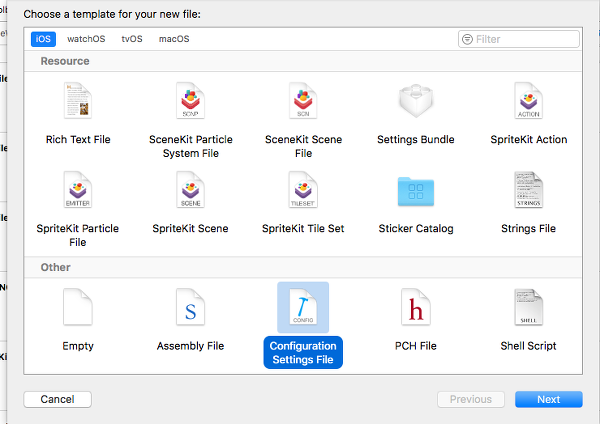The image size is (600, 424).
Task: Pick the SceneKit Scene File icon
Action: tap(303, 101)
